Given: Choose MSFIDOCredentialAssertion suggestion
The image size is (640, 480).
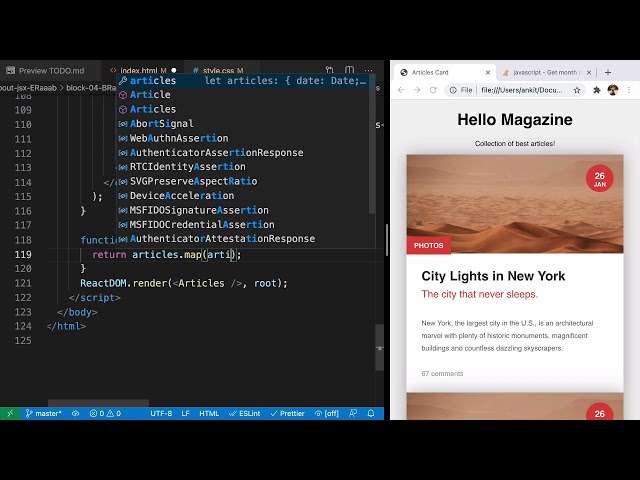Looking at the screenshot, I should click(243, 224).
